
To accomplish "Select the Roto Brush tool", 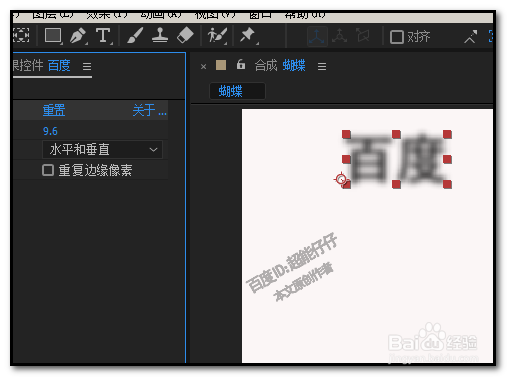I will click(217, 35).
